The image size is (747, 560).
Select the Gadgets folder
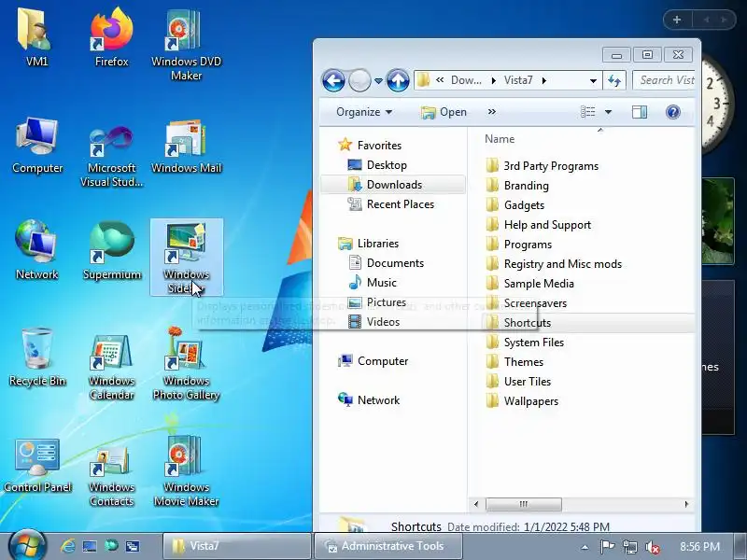(515, 204)
